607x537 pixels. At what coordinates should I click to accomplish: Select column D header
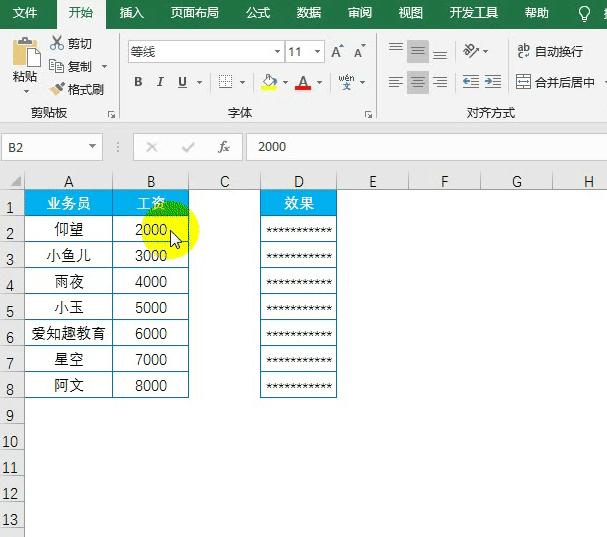point(298,181)
